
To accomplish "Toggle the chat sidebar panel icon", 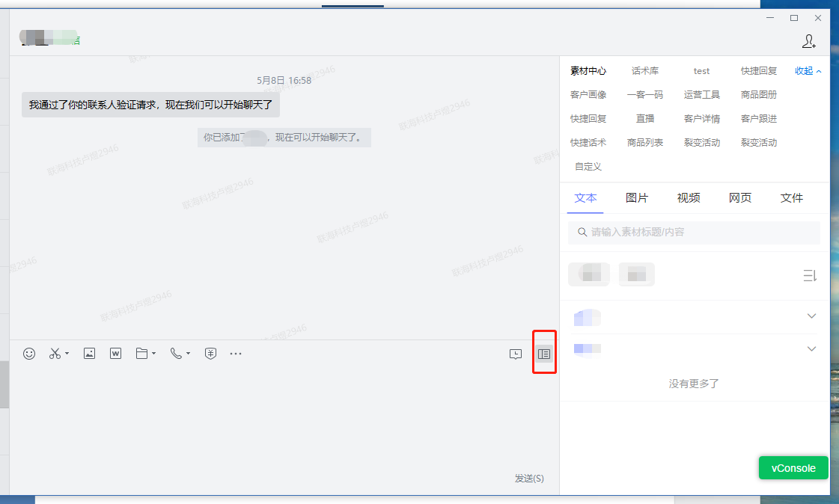I will click(x=544, y=354).
